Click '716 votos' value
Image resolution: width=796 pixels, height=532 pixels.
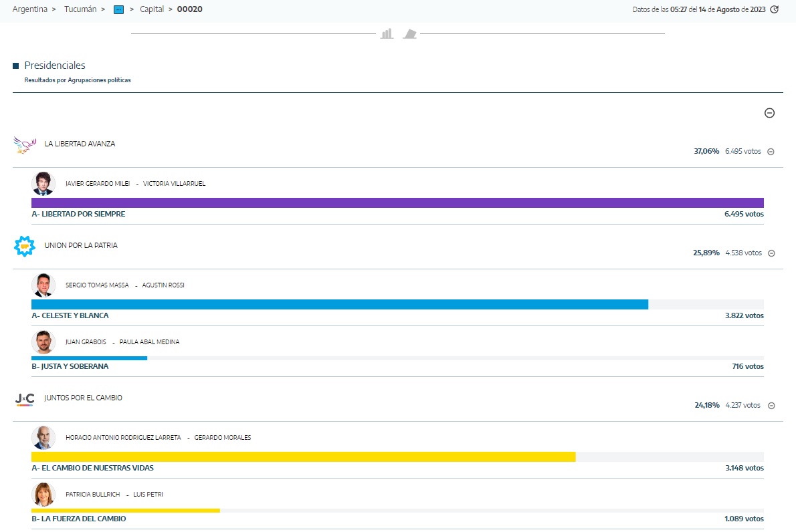[x=748, y=366]
